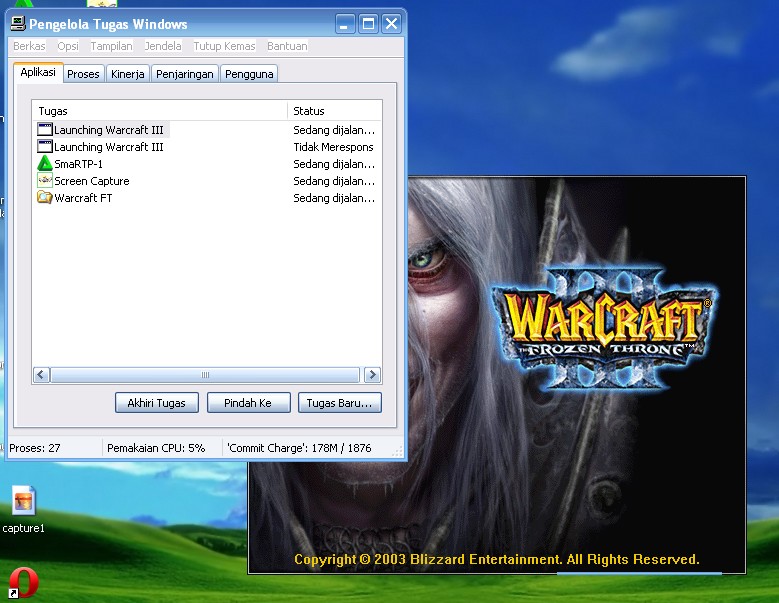The height and width of the screenshot is (603, 779).
Task: Select first Launching Warcraft III task name
Action: click(109, 130)
